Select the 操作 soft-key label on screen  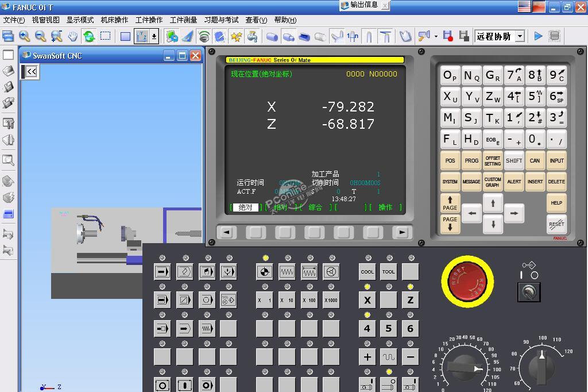click(385, 207)
